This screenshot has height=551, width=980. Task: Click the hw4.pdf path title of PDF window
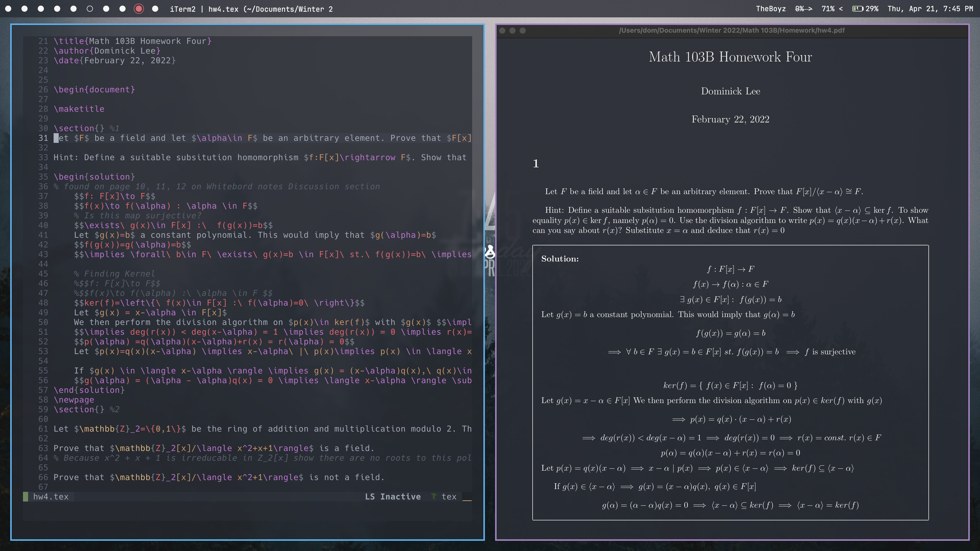732,30
